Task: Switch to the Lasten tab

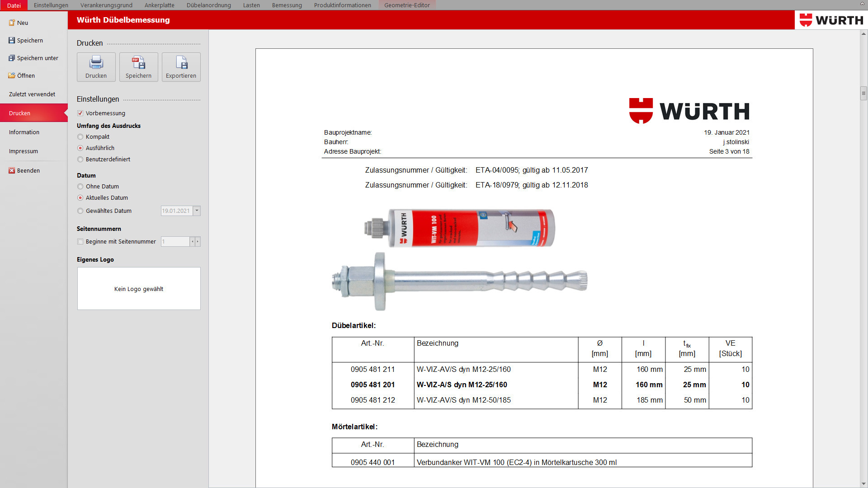Action: pos(251,5)
